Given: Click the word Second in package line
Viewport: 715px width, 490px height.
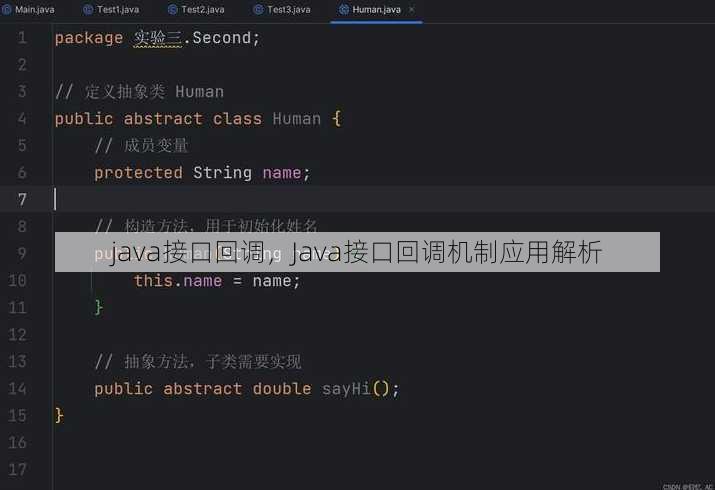Looking at the screenshot, I should [221, 38].
